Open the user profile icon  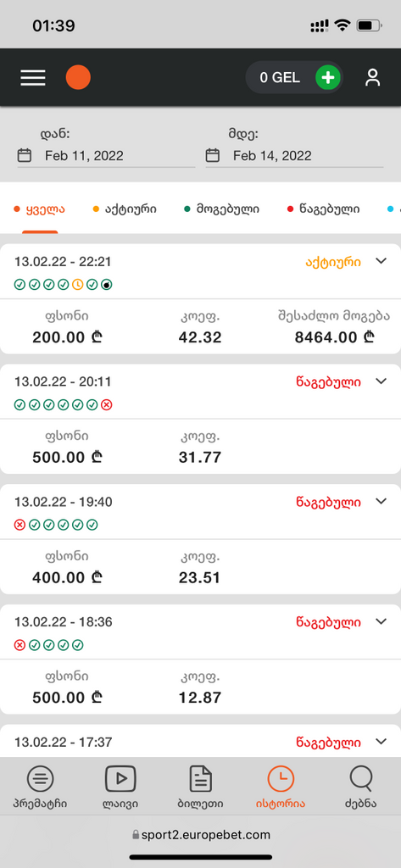[x=373, y=77]
